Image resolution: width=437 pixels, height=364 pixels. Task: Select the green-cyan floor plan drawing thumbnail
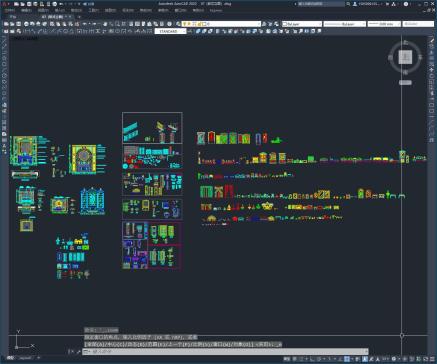(24, 150)
